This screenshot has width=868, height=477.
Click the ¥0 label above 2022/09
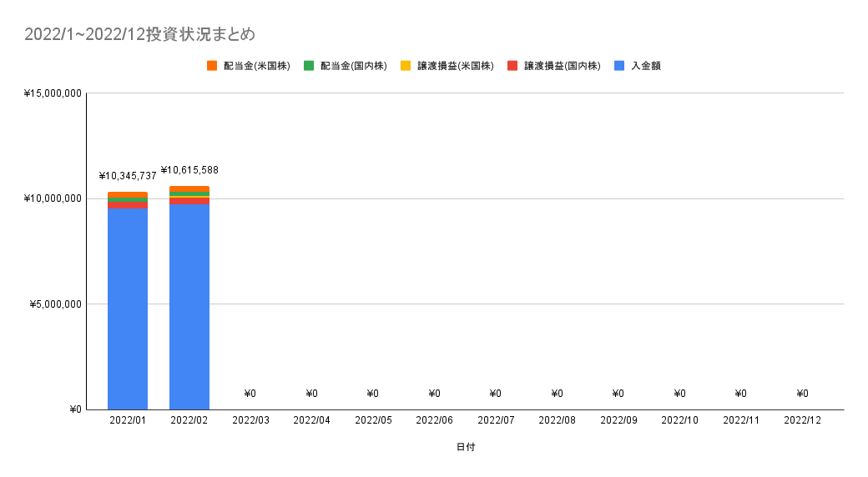pos(618,394)
